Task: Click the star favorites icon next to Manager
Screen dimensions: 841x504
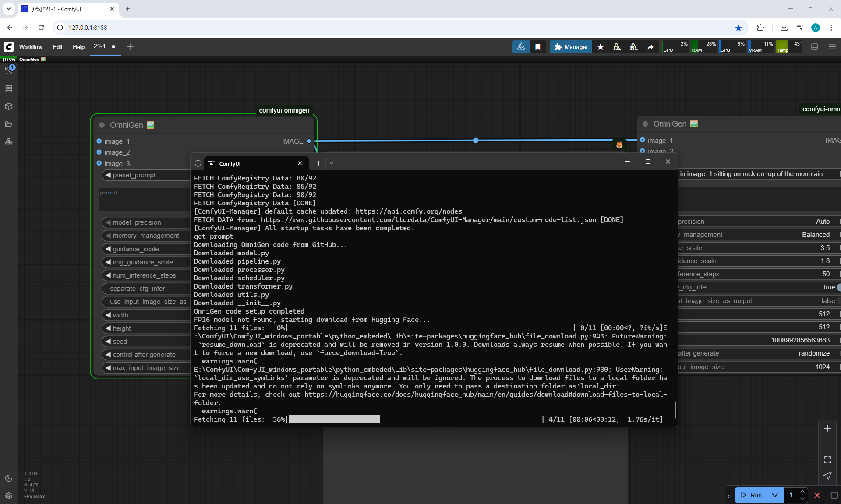Action: click(x=601, y=47)
